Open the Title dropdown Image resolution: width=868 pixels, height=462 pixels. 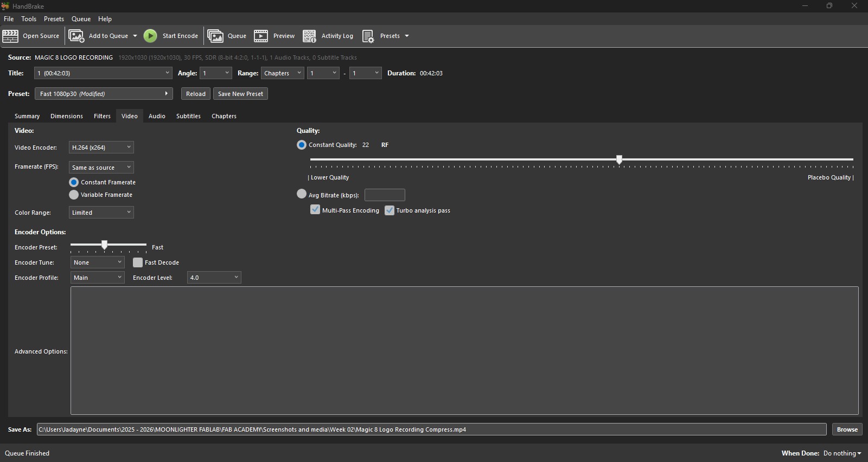tap(103, 73)
